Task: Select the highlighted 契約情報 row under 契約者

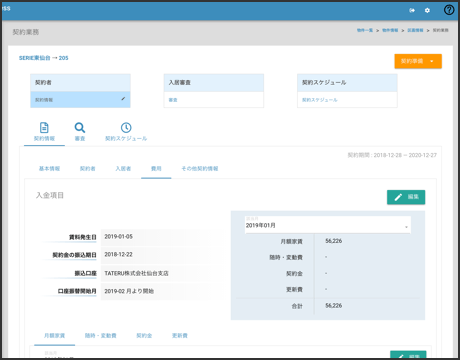Action: point(80,100)
